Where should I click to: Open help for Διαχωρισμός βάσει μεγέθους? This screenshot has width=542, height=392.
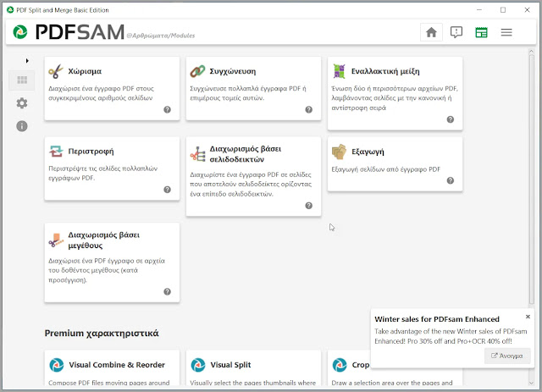[x=168, y=292]
